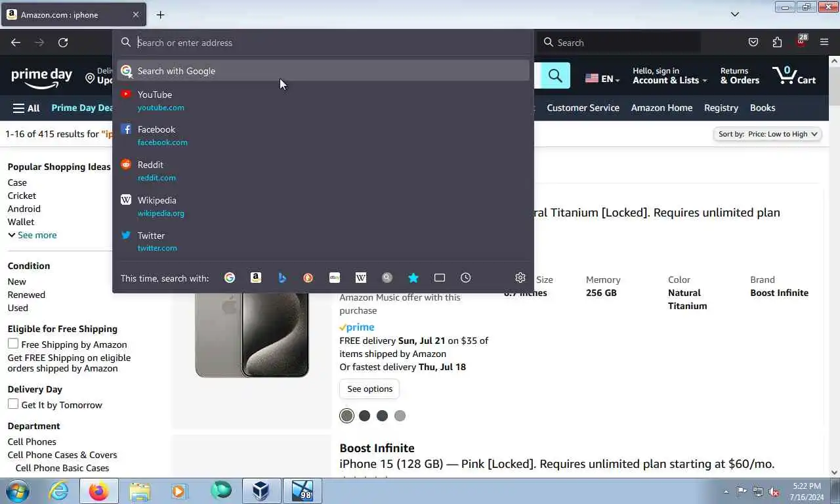This screenshot has width=840, height=504.
Task: Open Registry link
Action: click(x=721, y=108)
